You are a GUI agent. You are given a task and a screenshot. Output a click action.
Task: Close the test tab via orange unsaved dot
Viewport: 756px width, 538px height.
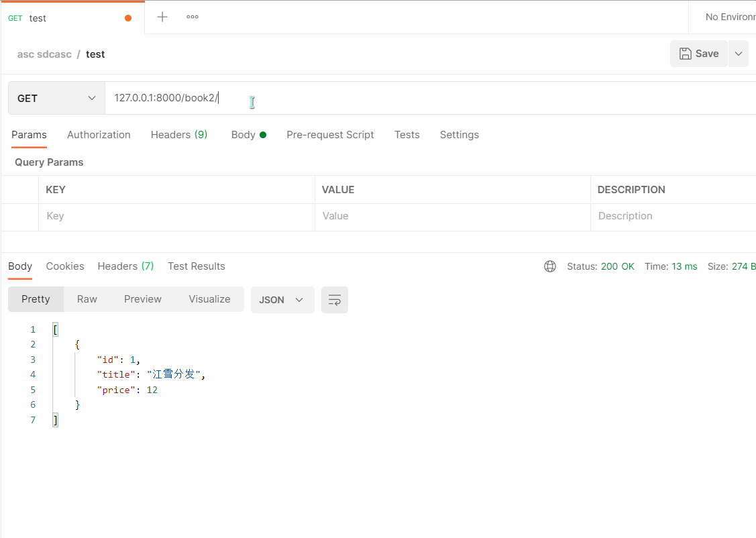[x=128, y=18]
